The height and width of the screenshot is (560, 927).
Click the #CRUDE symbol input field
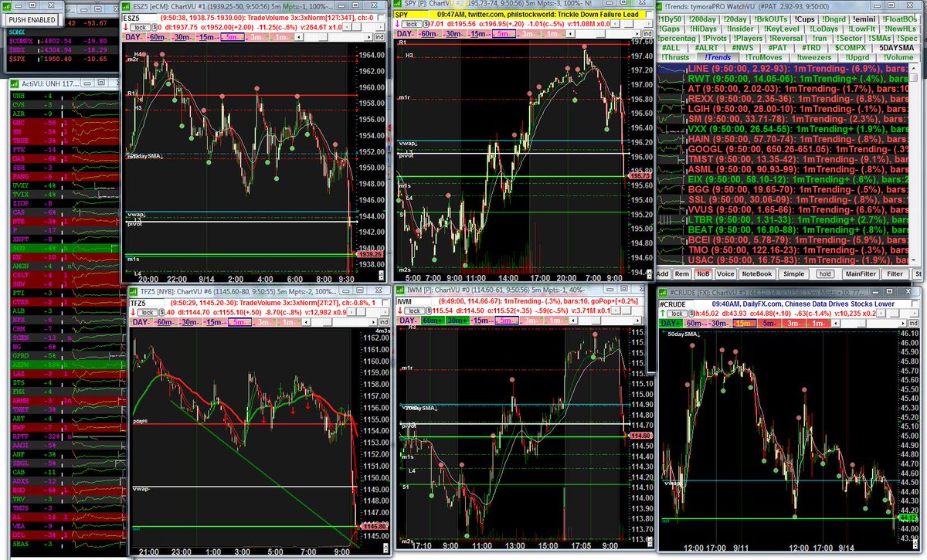tap(677, 304)
